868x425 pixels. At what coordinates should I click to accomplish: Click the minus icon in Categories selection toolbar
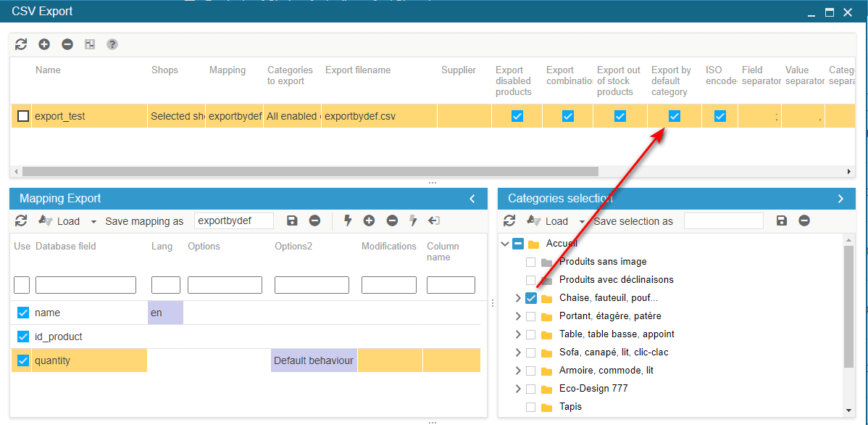(x=804, y=220)
